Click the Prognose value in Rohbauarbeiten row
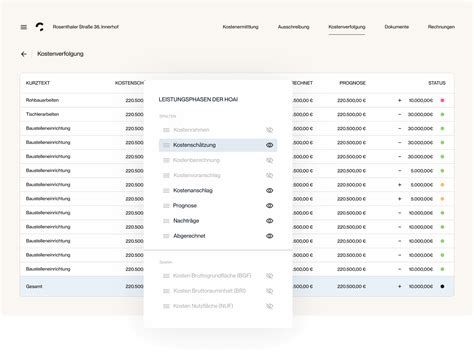 pyautogui.click(x=351, y=100)
